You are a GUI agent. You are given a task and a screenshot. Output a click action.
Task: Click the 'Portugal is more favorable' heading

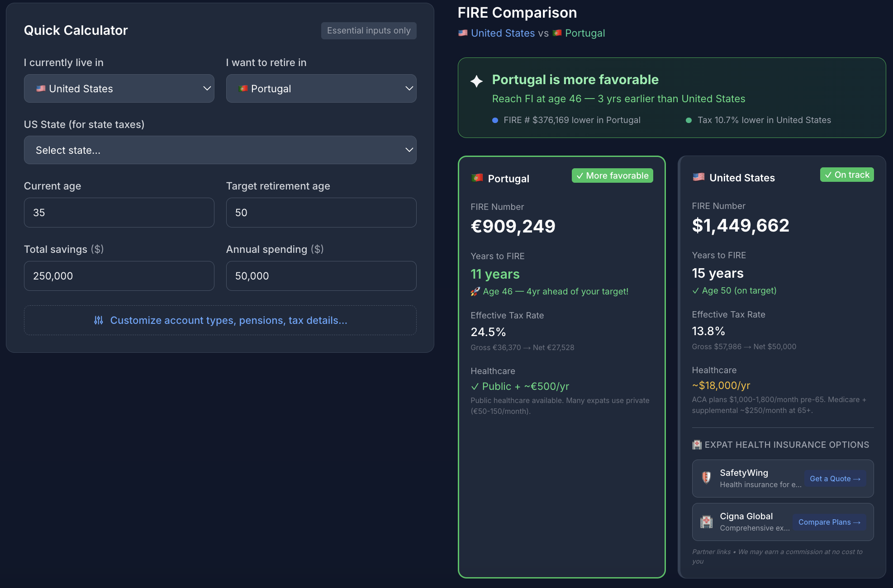coord(575,80)
